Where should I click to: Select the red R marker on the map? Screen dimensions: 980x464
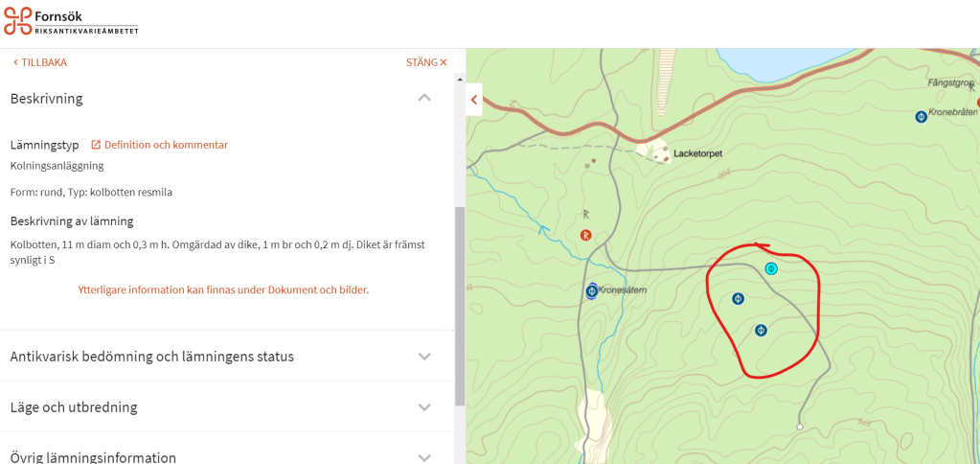point(586,235)
